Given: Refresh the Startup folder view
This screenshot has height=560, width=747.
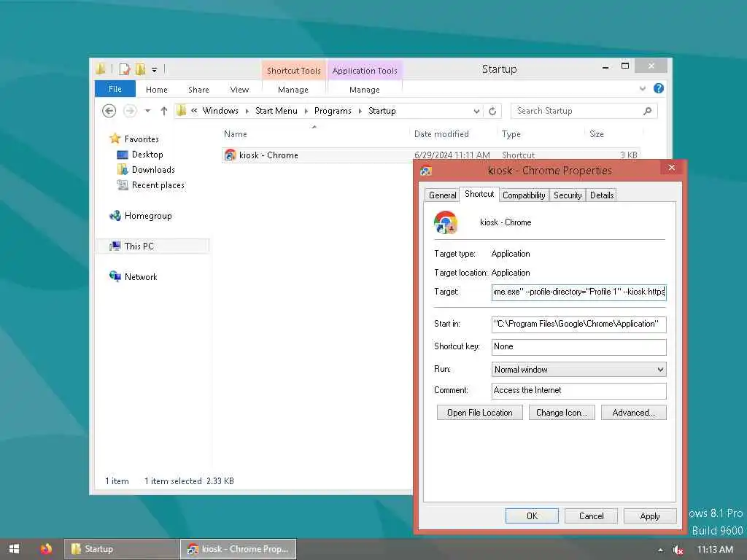Looking at the screenshot, I should 492,111.
